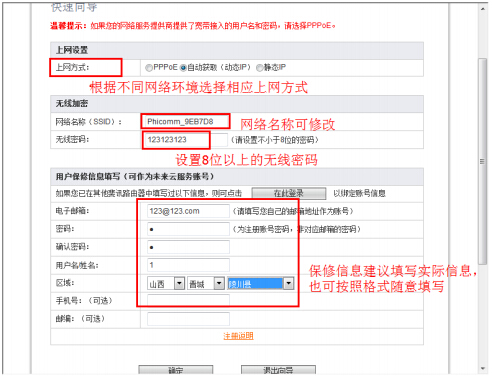Click the 网络名称 (SSID) label
The width and height of the screenshot is (493, 382).
tap(89, 122)
